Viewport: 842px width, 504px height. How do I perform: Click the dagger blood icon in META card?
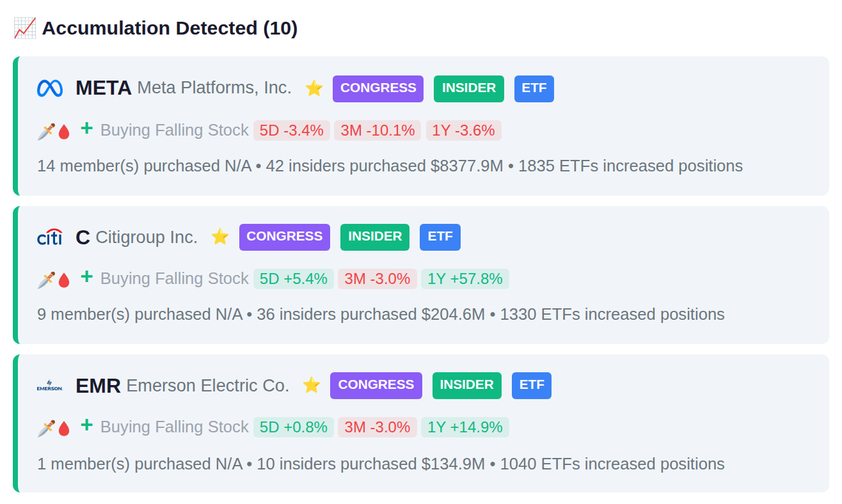click(54, 131)
